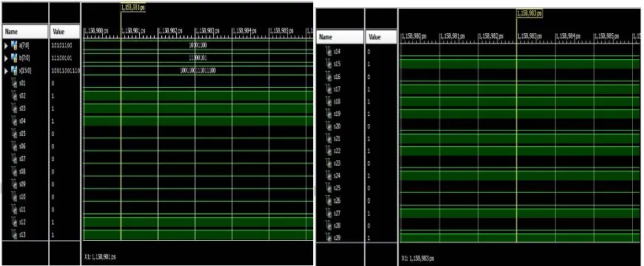Select the yellow cursor label 1,158,983 ps in right panel

click(x=529, y=13)
